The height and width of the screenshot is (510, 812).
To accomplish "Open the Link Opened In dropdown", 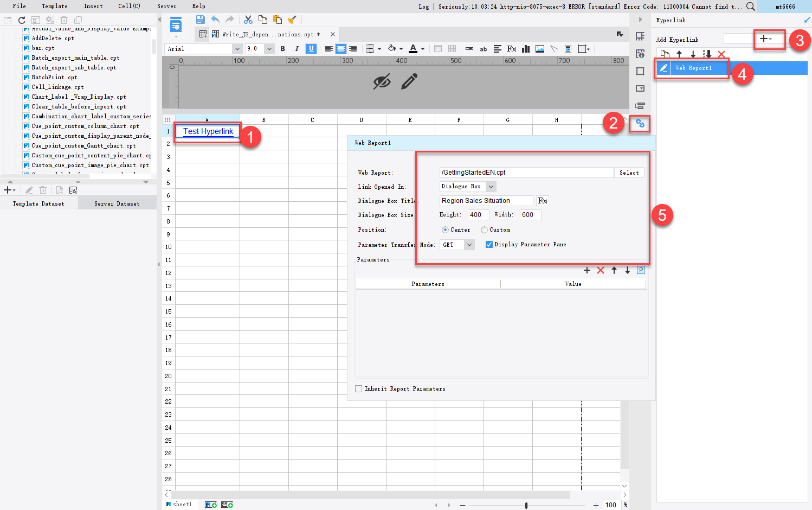I will click(489, 186).
